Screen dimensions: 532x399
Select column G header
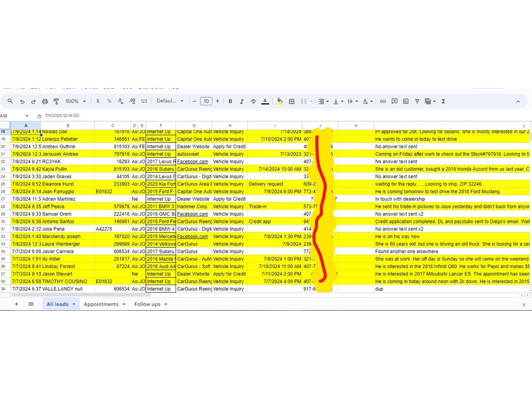(194, 126)
